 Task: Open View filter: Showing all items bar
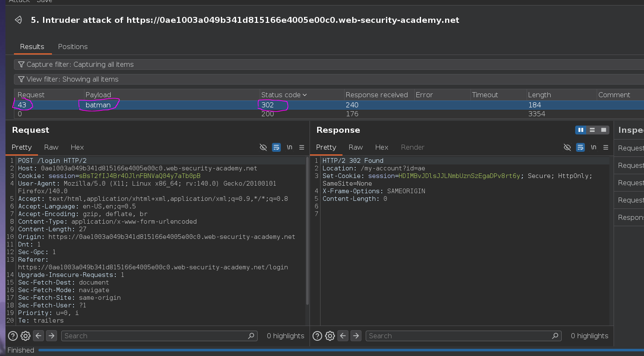point(329,79)
